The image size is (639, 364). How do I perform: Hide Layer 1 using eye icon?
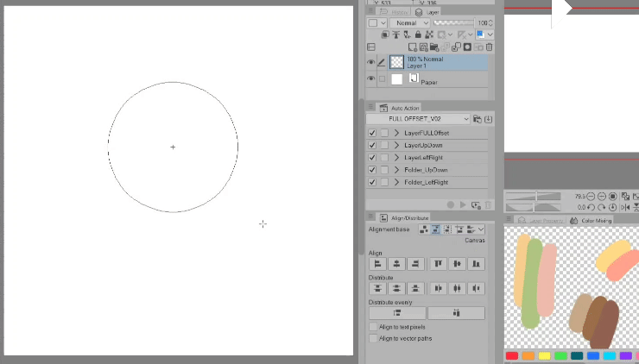[371, 62]
